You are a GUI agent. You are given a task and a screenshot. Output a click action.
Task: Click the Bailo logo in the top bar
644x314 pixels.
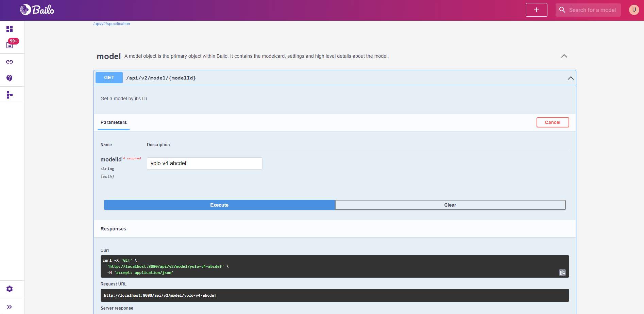point(37,10)
